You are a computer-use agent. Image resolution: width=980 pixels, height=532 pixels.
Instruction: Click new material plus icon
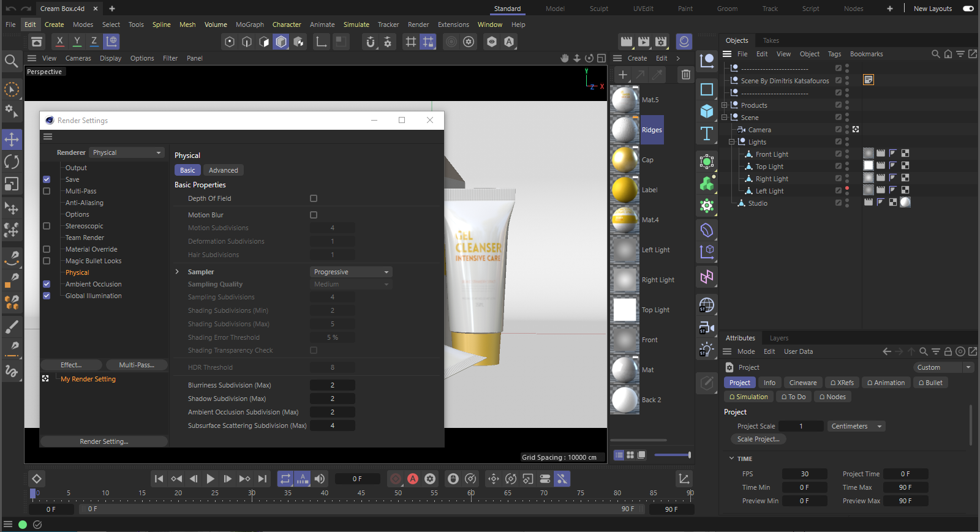click(x=622, y=75)
